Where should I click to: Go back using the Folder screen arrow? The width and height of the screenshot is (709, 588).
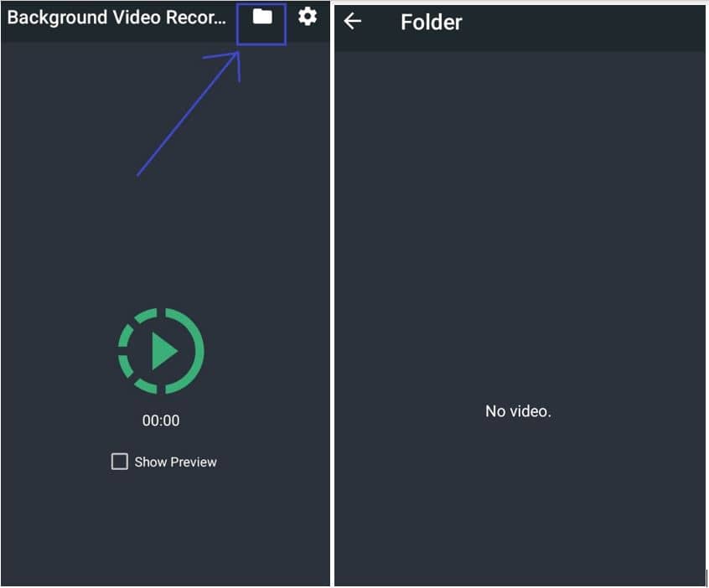point(352,21)
